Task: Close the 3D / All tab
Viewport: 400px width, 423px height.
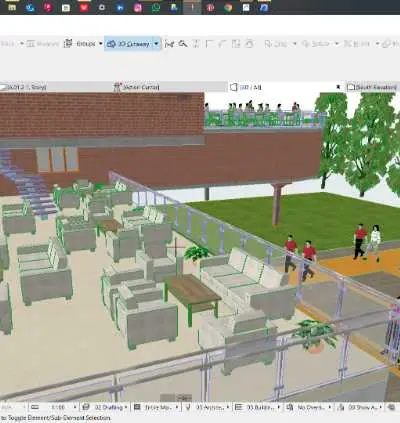Action: 338,87
